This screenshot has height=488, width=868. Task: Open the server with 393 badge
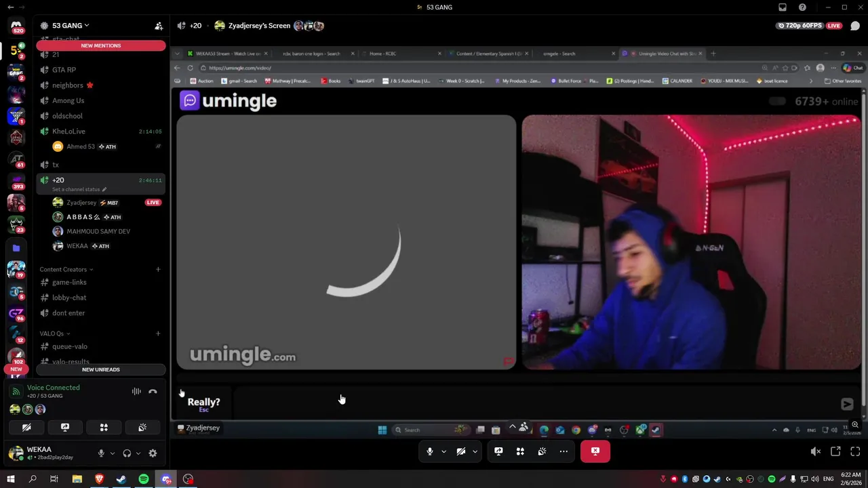coord(16,181)
